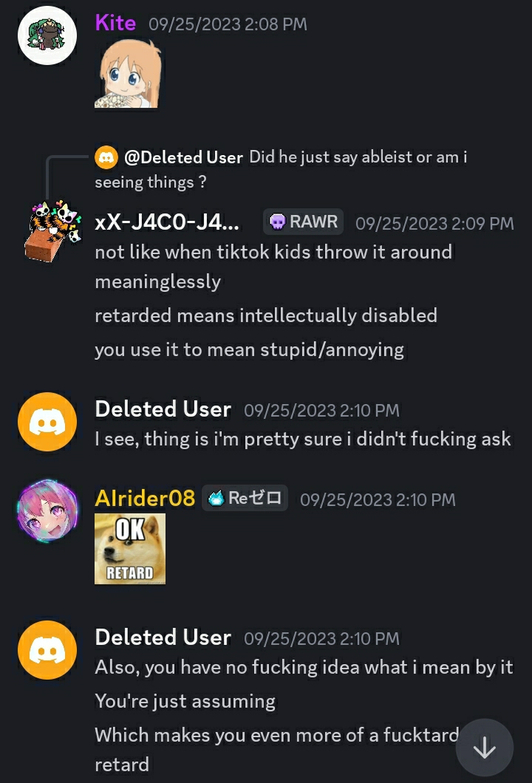Tap the small Discord icon in reply preview

(x=106, y=158)
